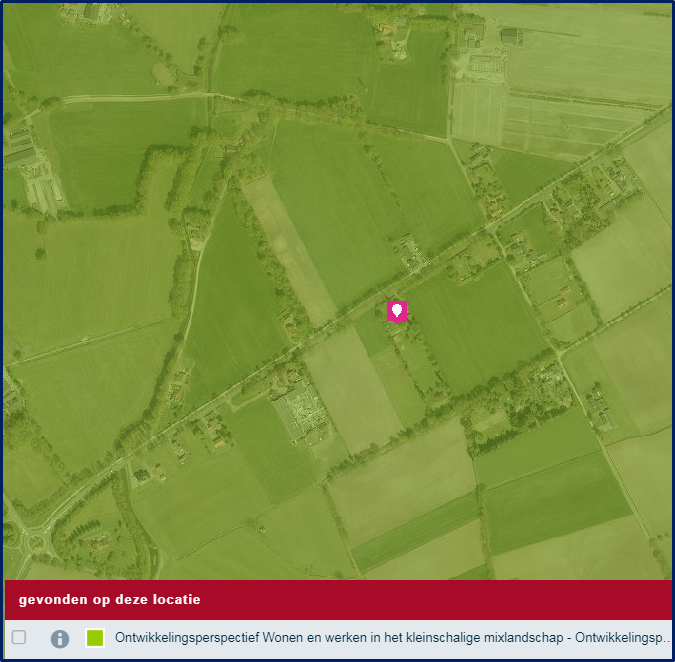Click the house cluster in the lower-right near the road
The width and height of the screenshot is (675, 662).
(598, 405)
